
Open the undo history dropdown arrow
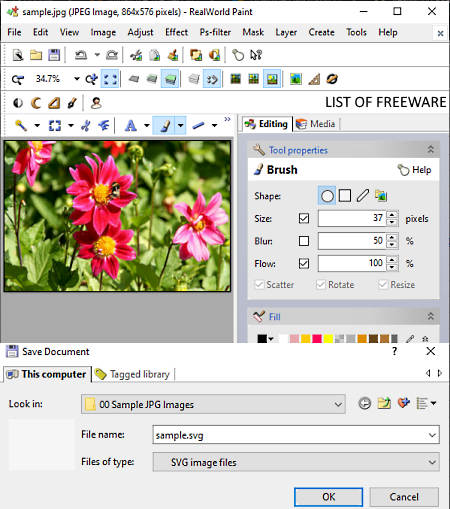(97, 55)
